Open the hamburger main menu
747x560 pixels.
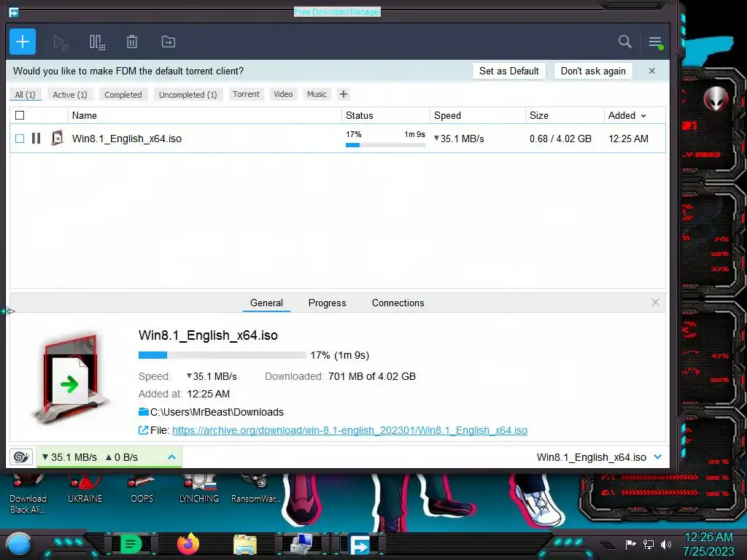656,42
